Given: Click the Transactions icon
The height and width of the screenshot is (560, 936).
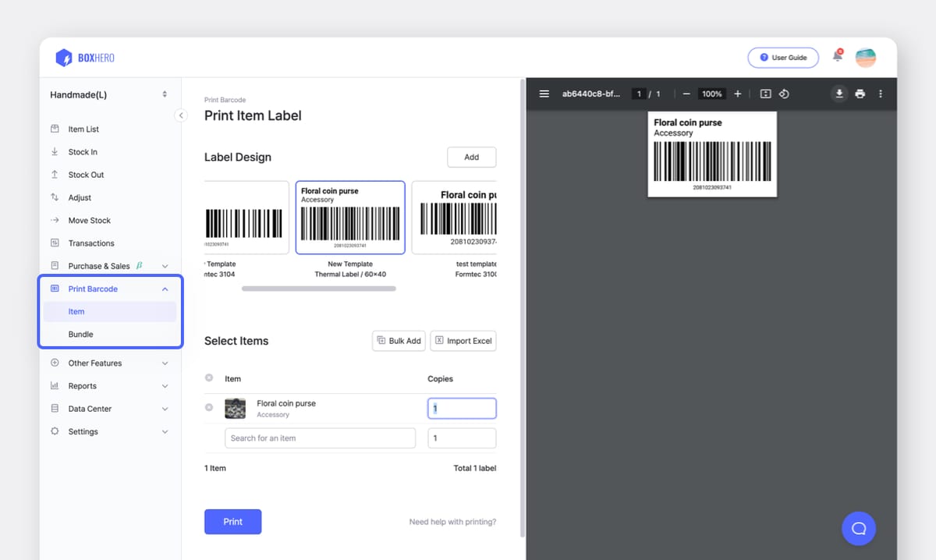Looking at the screenshot, I should pyautogui.click(x=52, y=243).
